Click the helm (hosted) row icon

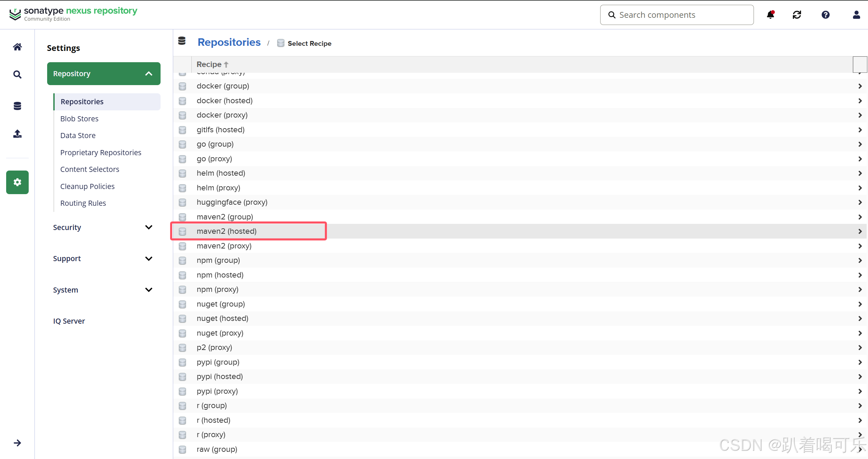point(182,173)
